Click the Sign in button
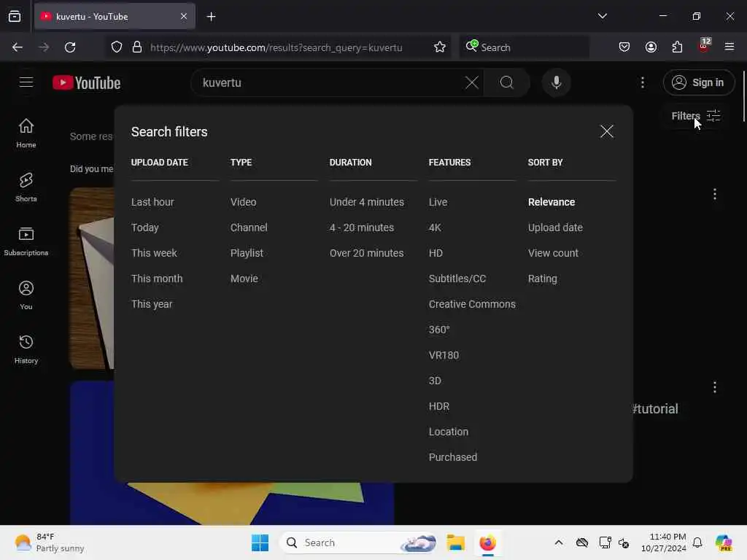 point(698,82)
